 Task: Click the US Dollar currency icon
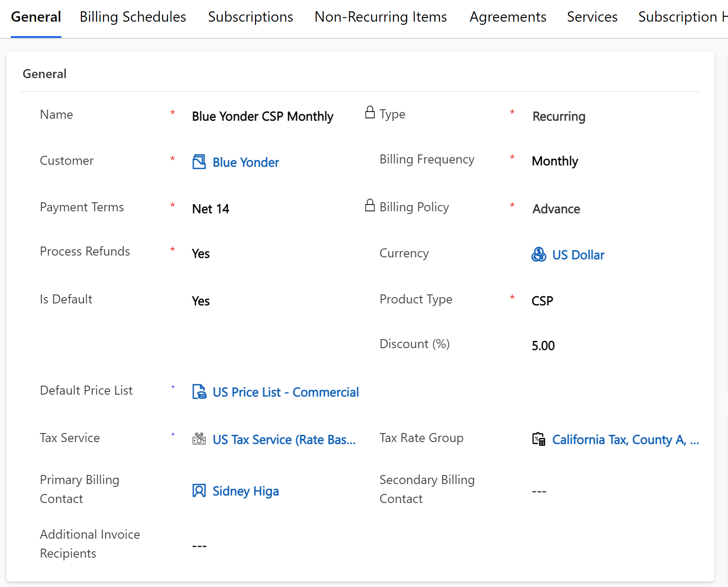(538, 255)
